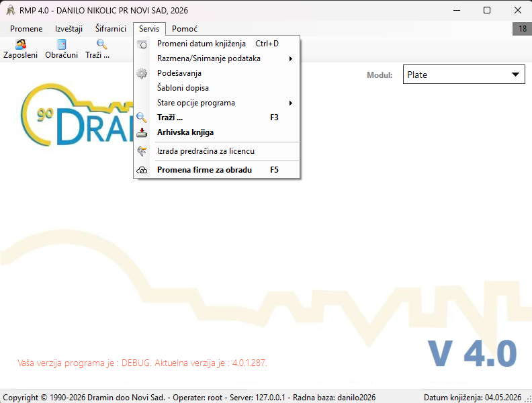This screenshot has height=403, width=532.
Task: Open Arhivska knjiga
Action: 216,132
